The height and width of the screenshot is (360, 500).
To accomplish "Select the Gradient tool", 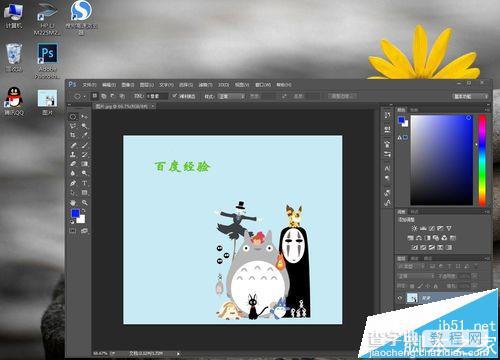I will click(x=85, y=164).
